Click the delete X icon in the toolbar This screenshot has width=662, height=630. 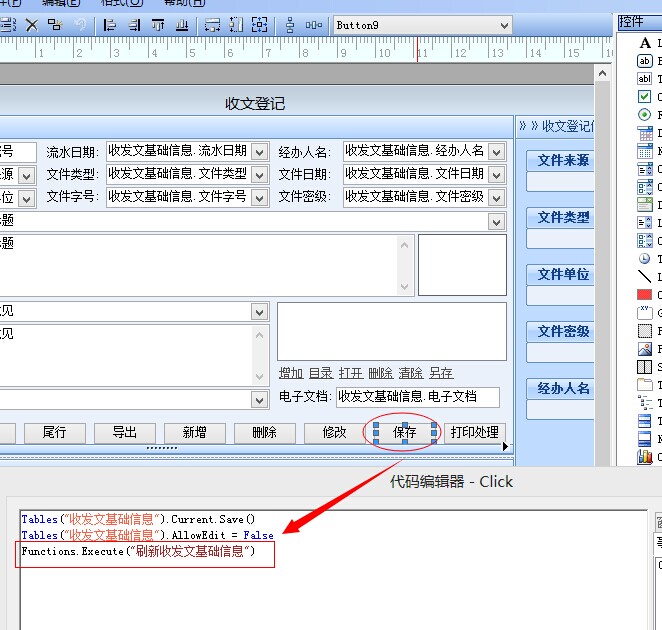coord(32,25)
